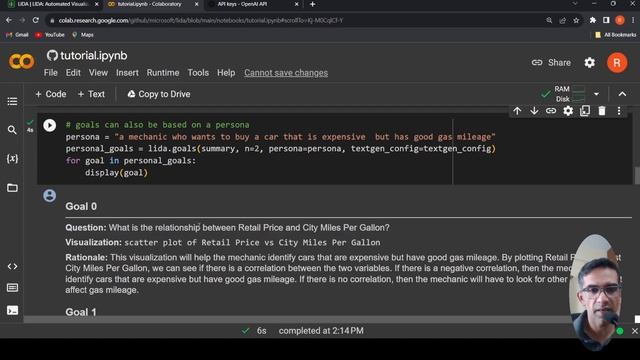Open the Terminal panel icon
This screenshot has width=640, height=360.
pyautogui.click(x=12, y=310)
